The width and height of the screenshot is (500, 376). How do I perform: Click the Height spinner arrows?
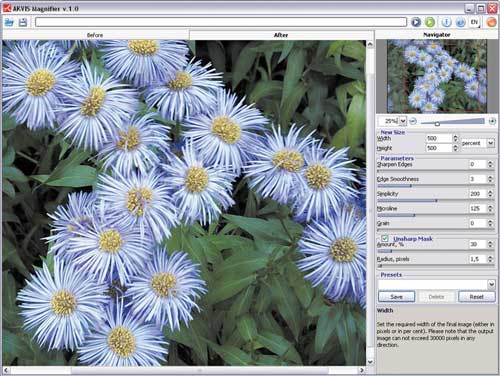tap(456, 148)
